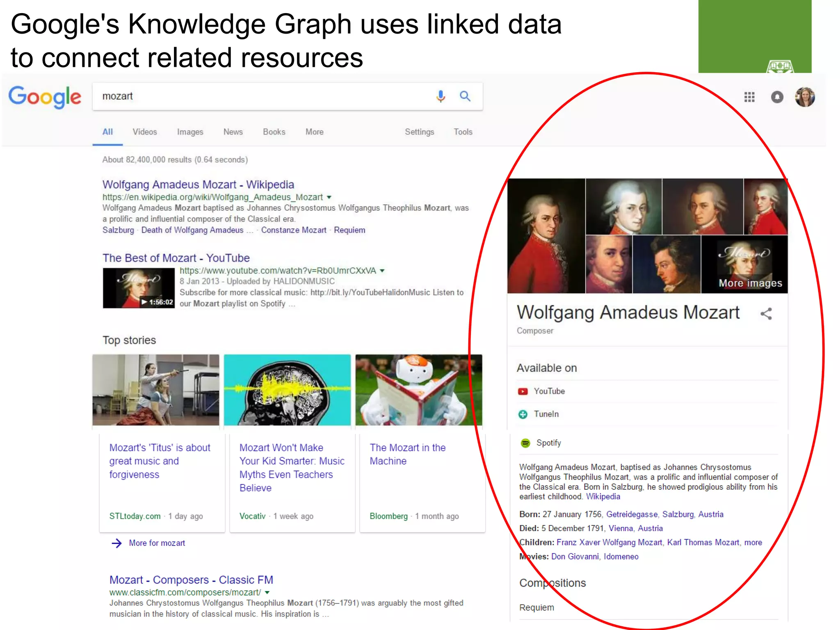840x630 pixels.
Task: Click Karl Thomas Mozart link
Action: click(x=703, y=542)
